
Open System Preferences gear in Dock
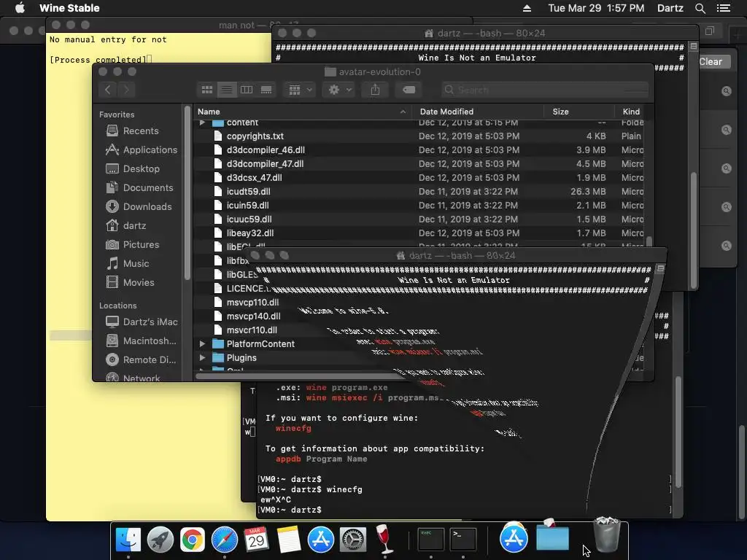pyautogui.click(x=353, y=540)
